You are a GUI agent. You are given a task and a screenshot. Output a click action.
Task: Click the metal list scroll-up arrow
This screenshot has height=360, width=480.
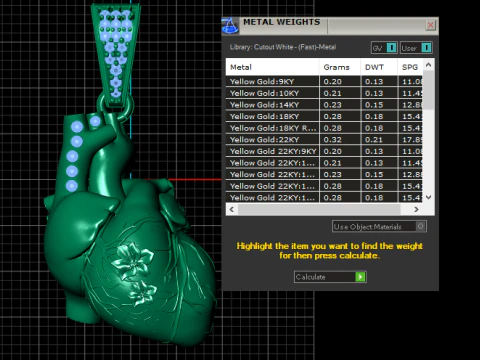tap(429, 65)
